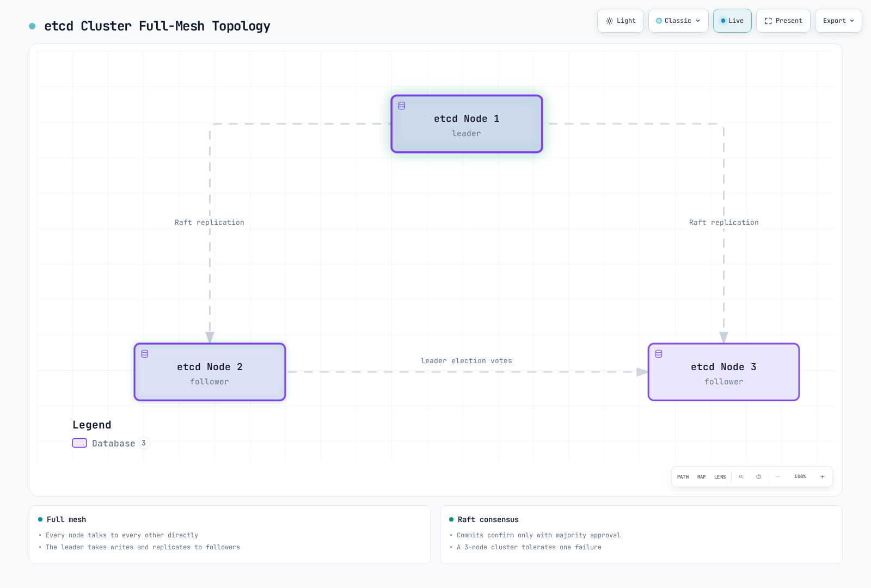Screen dimensions: 871x588
Task: Toggle MAP view in the canvas toolbar
Action: pyautogui.click(x=701, y=477)
